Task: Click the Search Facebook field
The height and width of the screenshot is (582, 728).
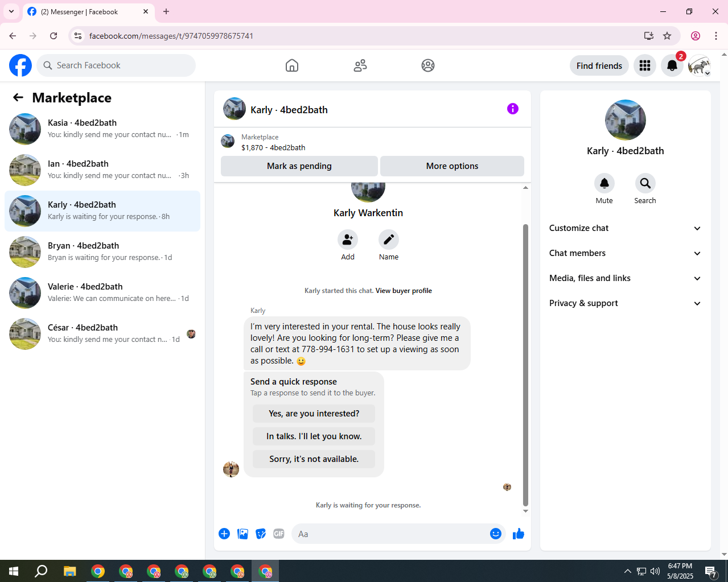Action: point(116,65)
